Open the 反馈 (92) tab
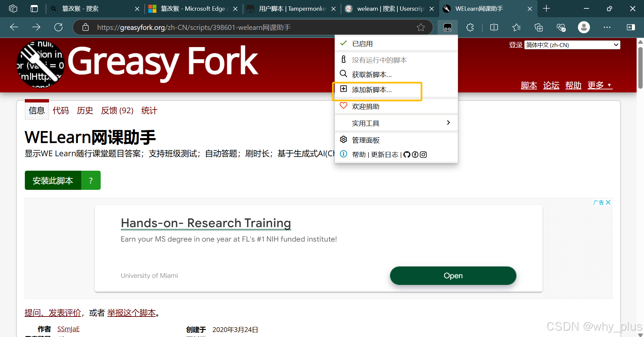 pos(117,111)
